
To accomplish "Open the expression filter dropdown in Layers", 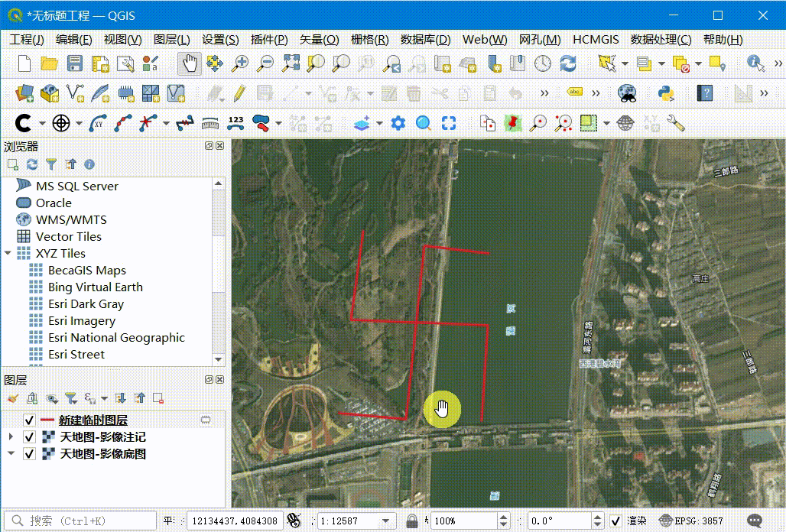I will tap(104, 399).
